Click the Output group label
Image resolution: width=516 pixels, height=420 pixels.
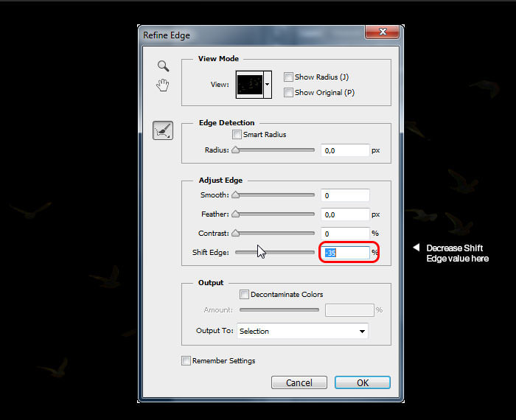211,282
